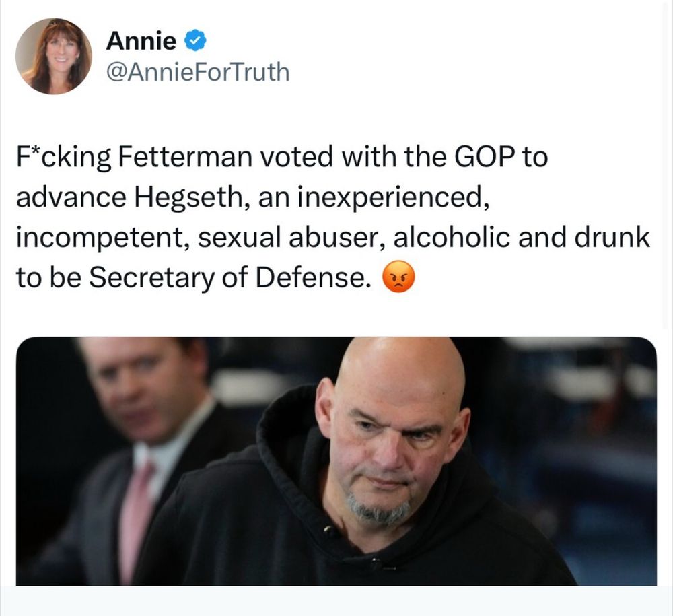Viewport: 673px width, 616px height.
Task: Click the display name Annie
Action: pyautogui.click(x=141, y=42)
